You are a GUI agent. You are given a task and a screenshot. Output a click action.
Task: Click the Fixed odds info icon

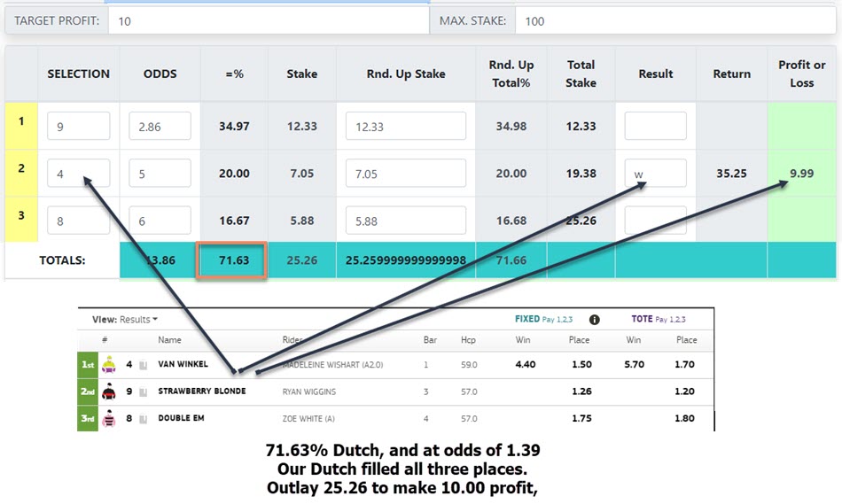click(595, 320)
